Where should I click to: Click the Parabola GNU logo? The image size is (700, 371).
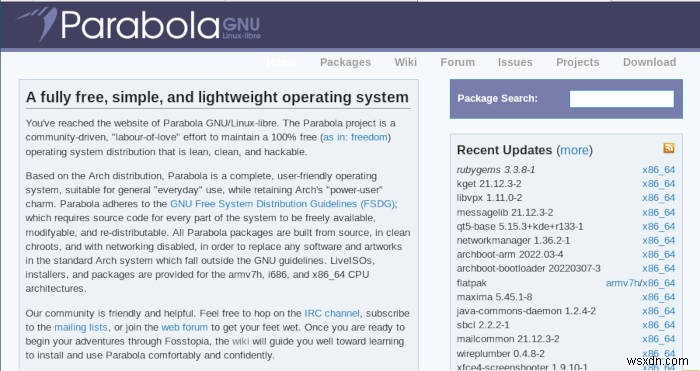click(x=139, y=25)
